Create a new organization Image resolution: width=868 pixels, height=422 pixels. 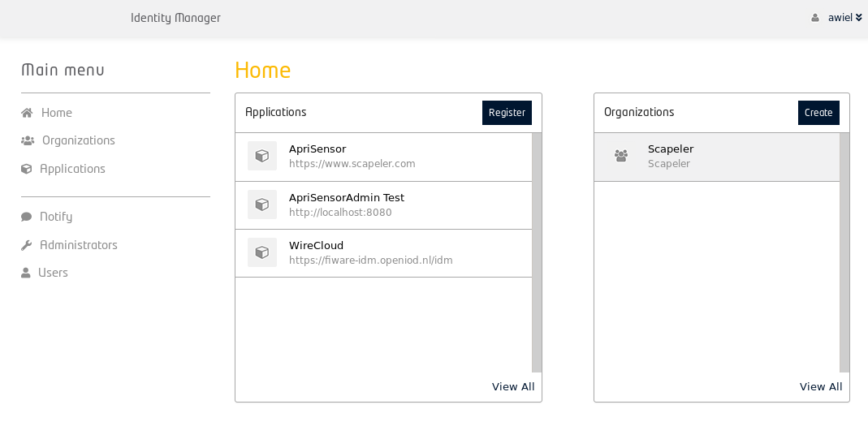pos(818,113)
